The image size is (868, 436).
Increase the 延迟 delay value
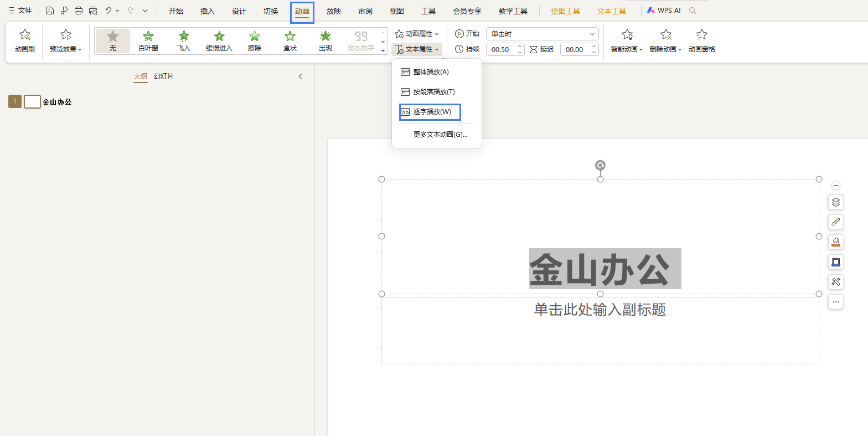pyautogui.click(x=595, y=47)
